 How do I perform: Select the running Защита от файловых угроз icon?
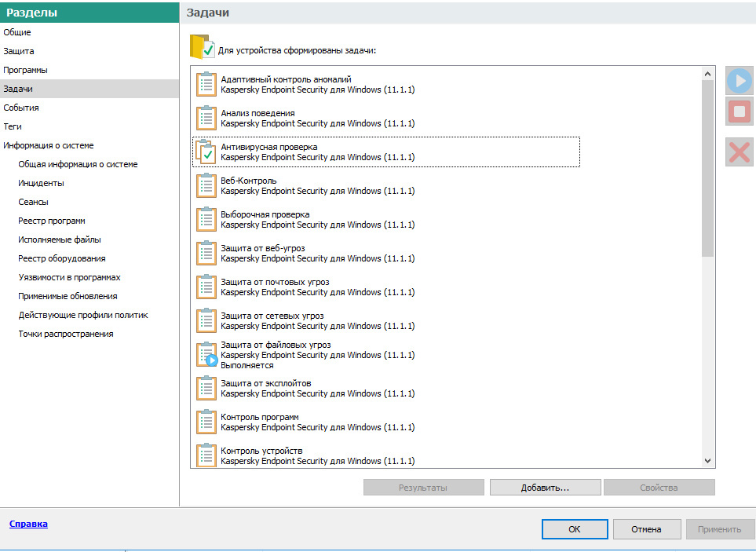point(206,354)
